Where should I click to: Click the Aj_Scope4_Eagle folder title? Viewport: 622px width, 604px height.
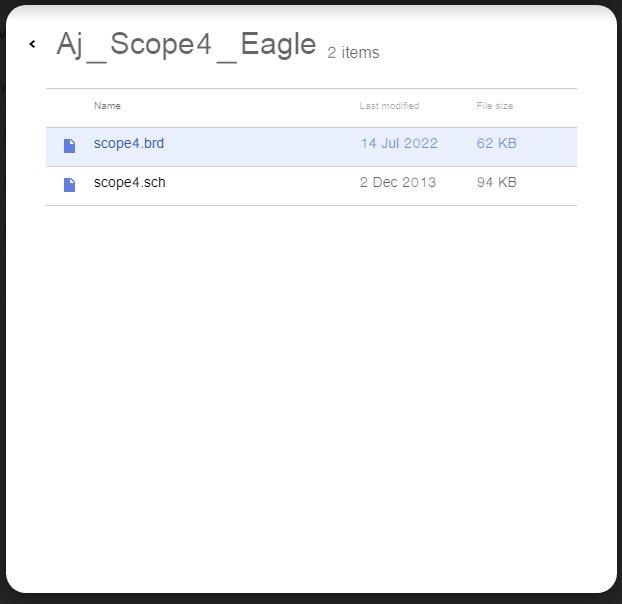pyautogui.click(x=186, y=44)
